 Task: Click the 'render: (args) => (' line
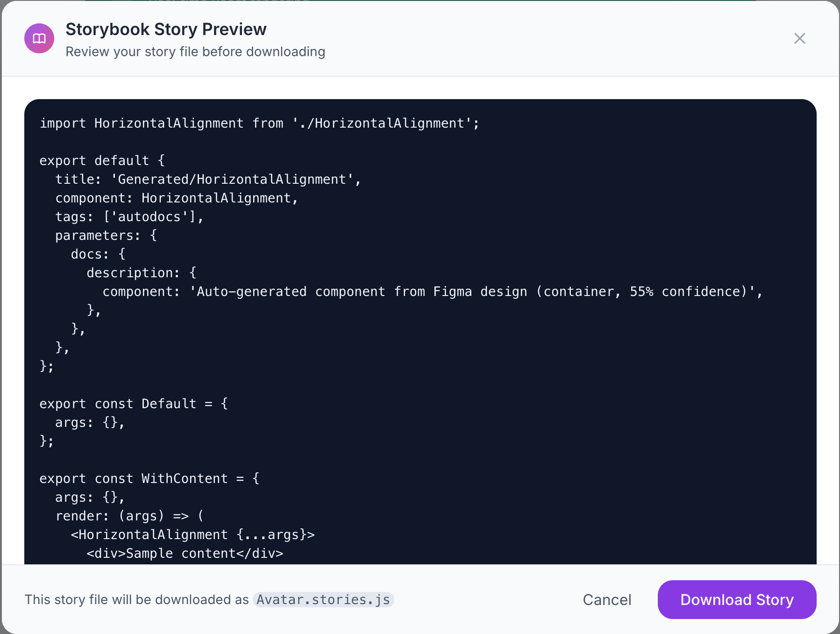(129, 516)
